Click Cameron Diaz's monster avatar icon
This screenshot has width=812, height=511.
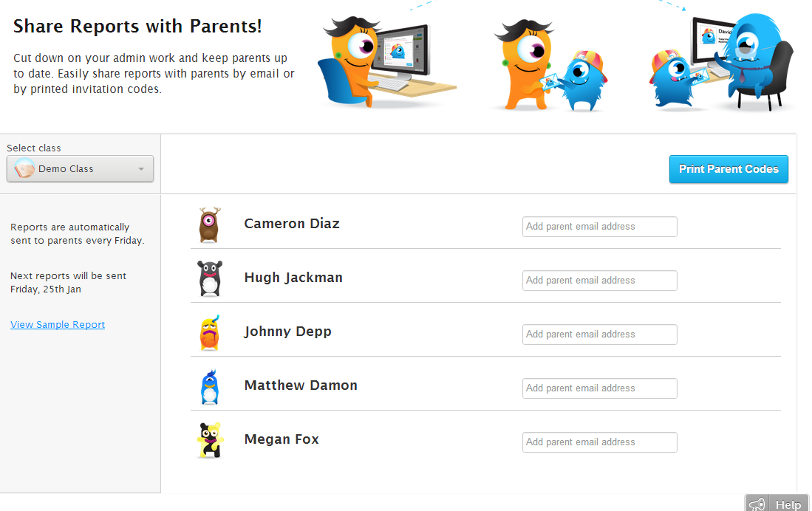tap(211, 222)
